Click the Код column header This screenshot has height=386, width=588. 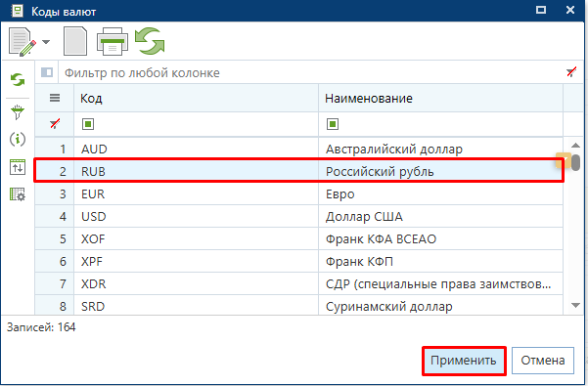(196, 98)
